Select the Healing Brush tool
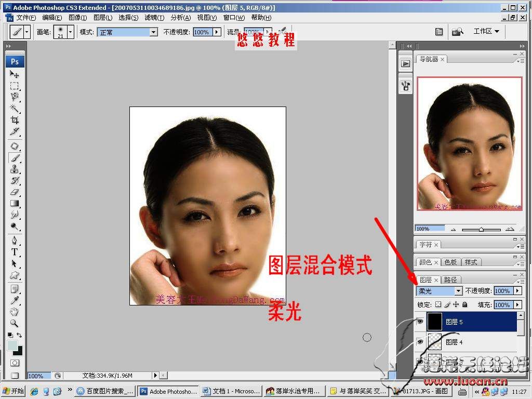 [x=14, y=146]
